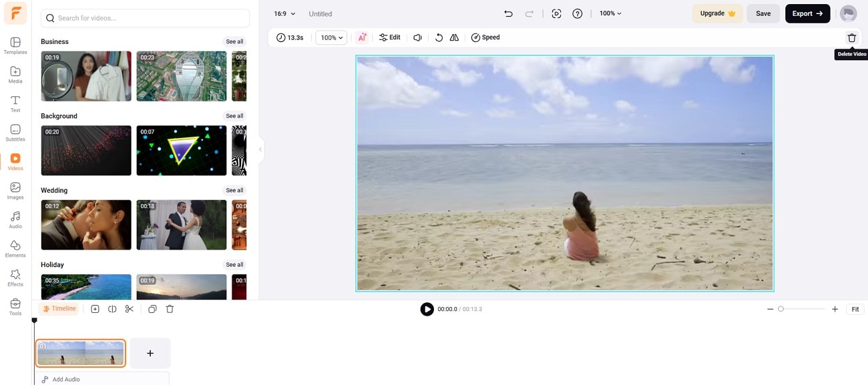Viewport: 868px width, 385px height.
Task: Add new scene with large plus tile
Action: [x=150, y=353]
